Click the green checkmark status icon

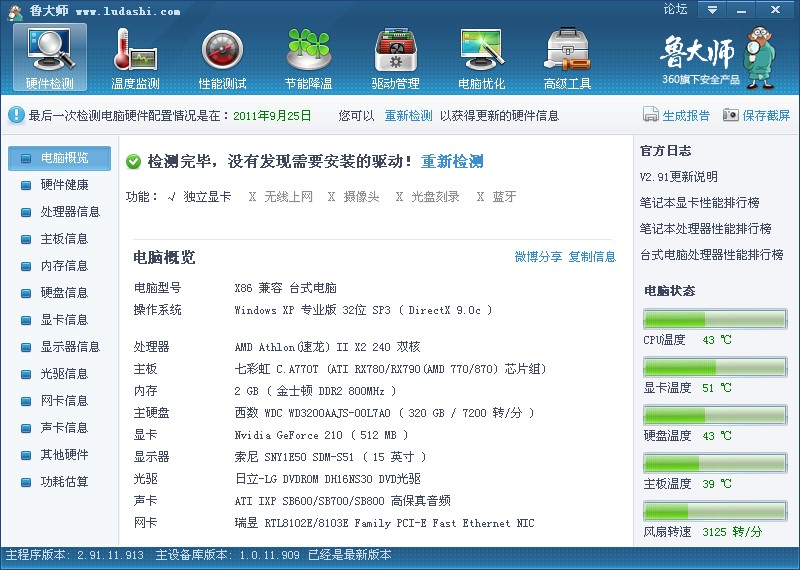pos(134,162)
